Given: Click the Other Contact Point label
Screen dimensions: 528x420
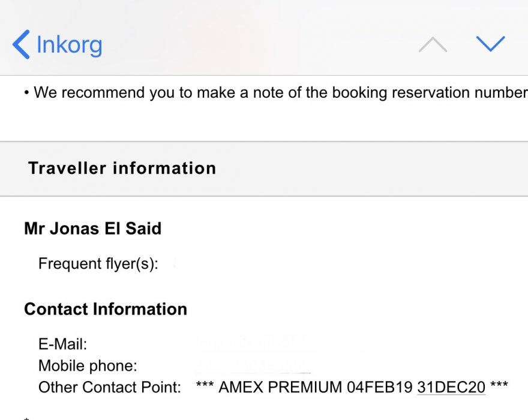Looking at the screenshot, I should click(109, 387).
